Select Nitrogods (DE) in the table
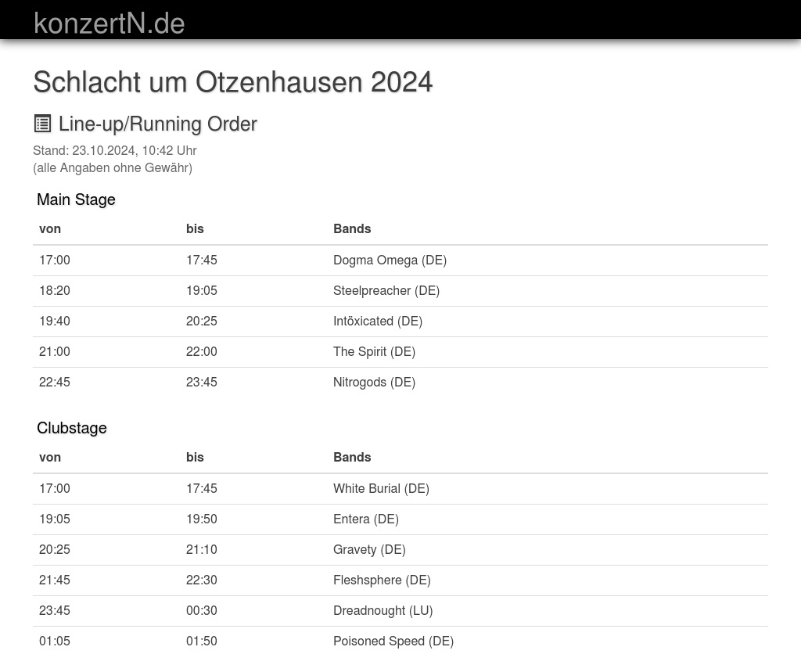This screenshot has height=672, width=801. (374, 382)
